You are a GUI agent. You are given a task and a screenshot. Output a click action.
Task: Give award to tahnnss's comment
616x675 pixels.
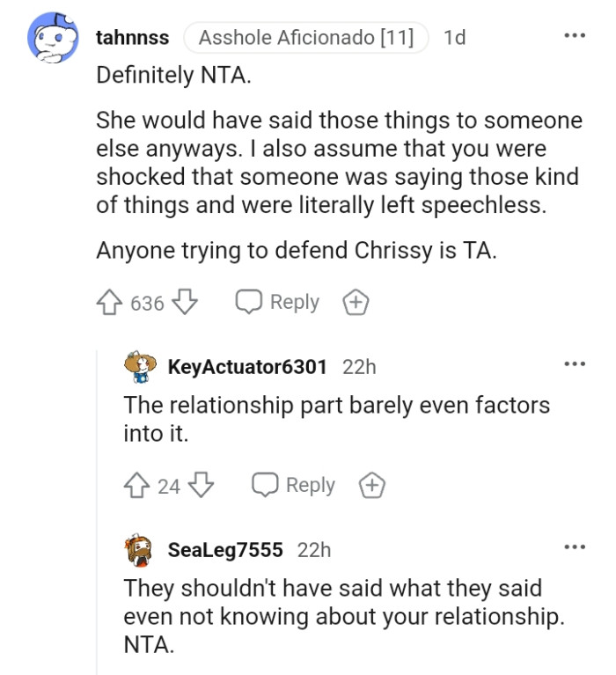tap(356, 303)
